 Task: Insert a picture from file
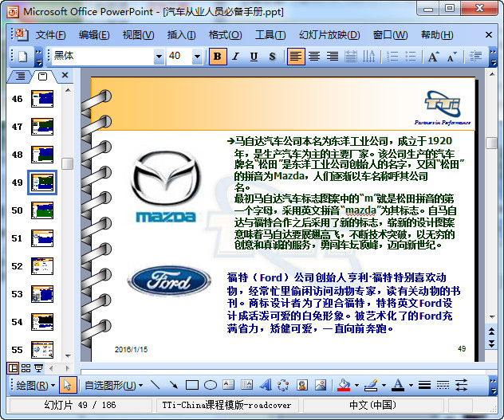pos(321,385)
